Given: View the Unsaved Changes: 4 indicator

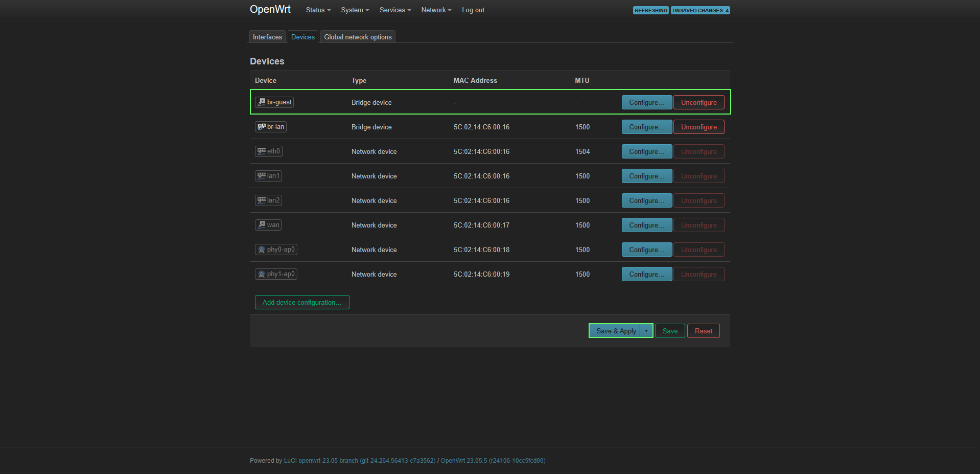Looking at the screenshot, I should 701,10.
